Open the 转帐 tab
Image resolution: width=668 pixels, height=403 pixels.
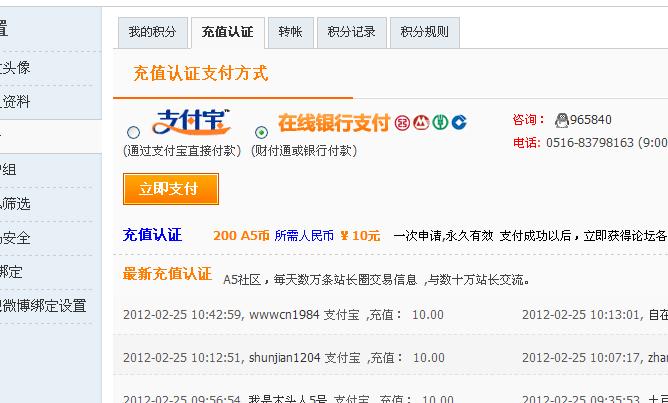point(291,32)
